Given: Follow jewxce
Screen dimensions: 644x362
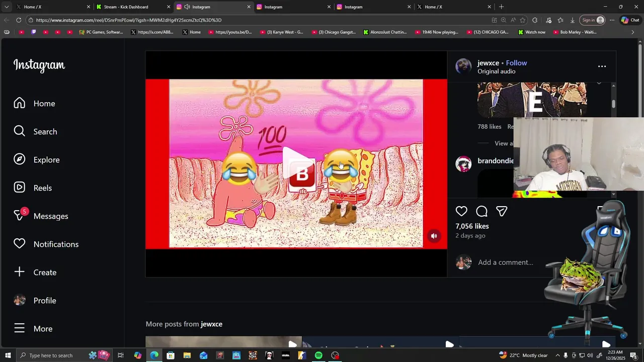Looking at the screenshot, I should pos(516,63).
